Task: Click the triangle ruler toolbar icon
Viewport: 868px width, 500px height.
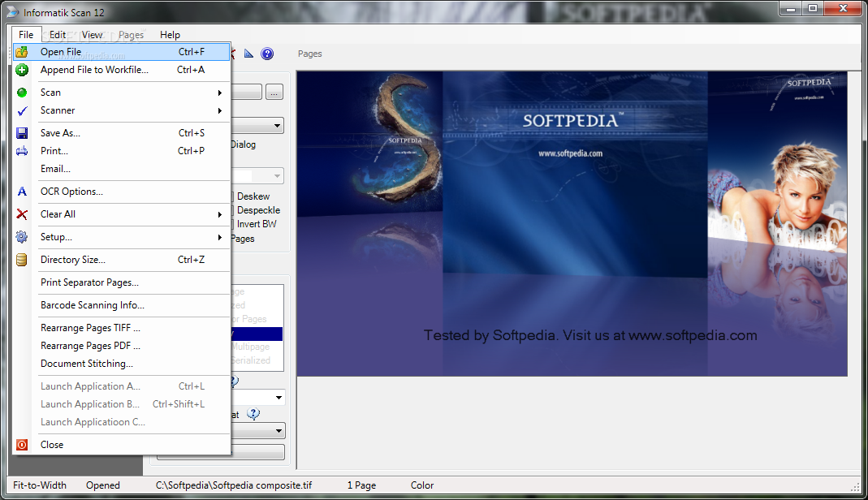Action: tap(248, 54)
